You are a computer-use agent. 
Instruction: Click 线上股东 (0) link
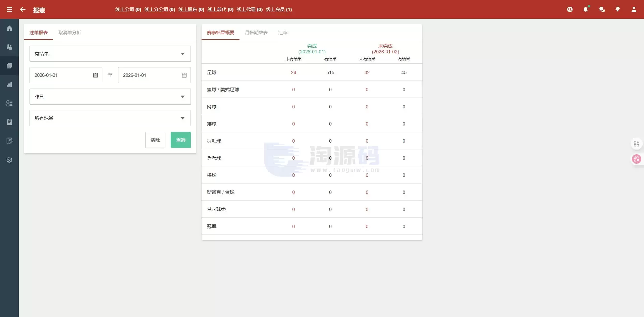click(x=191, y=9)
